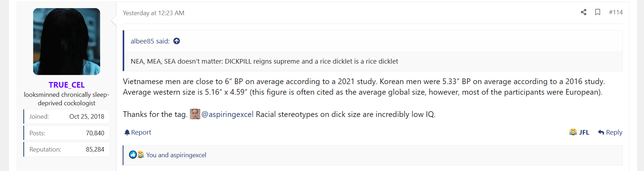Click the Reply button text
Screen dimensions: 644x171
(614, 132)
